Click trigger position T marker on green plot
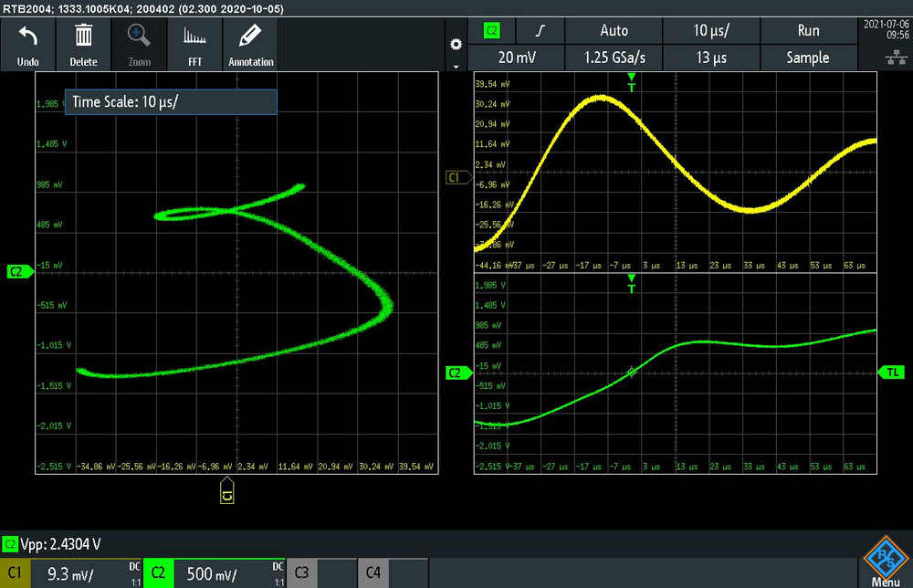Screen dimensions: 913x588 [x=632, y=284]
